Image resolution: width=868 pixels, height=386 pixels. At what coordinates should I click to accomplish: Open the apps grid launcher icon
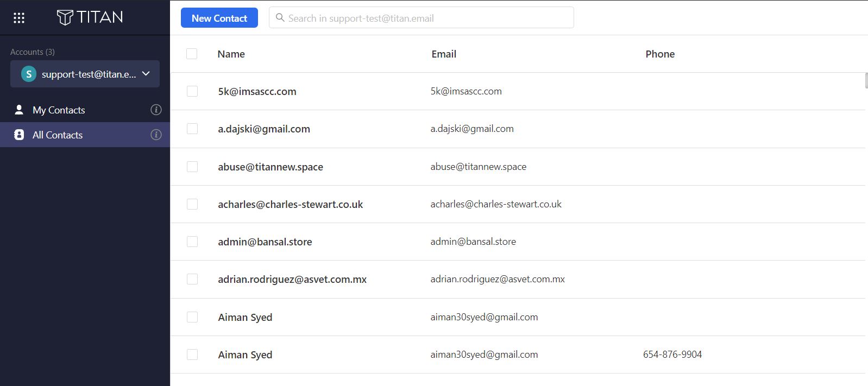(x=19, y=18)
